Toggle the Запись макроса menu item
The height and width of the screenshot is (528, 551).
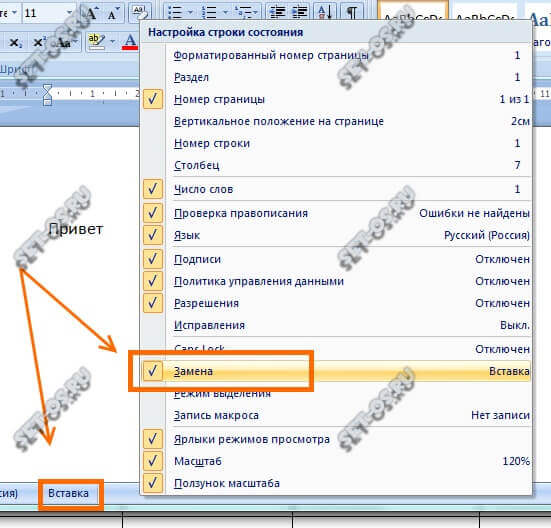pyautogui.click(x=337, y=415)
